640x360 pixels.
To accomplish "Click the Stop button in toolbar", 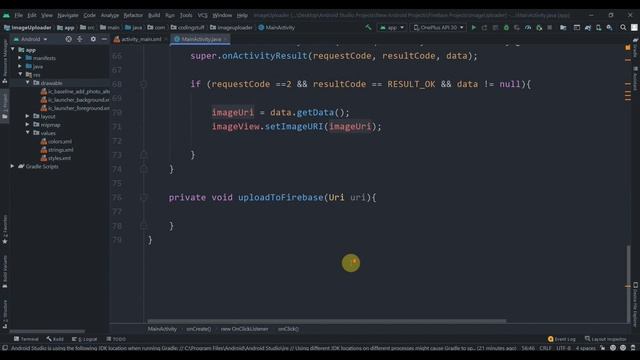I will (550, 27).
